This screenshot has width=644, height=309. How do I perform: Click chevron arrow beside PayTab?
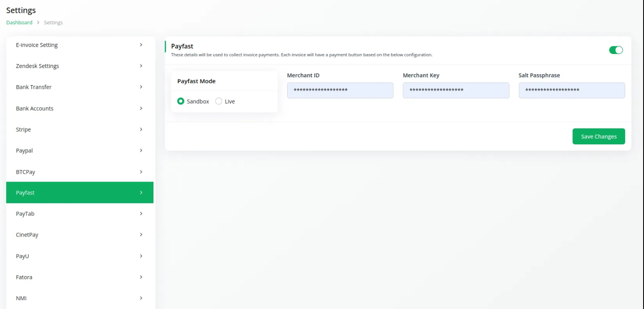(x=141, y=214)
